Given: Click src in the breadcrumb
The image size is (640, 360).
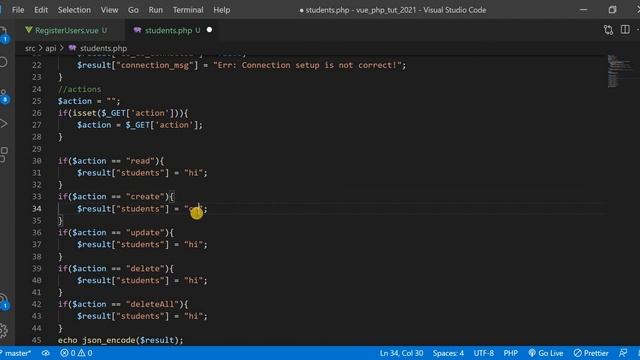Looking at the screenshot, I should click(x=30, y=48).
